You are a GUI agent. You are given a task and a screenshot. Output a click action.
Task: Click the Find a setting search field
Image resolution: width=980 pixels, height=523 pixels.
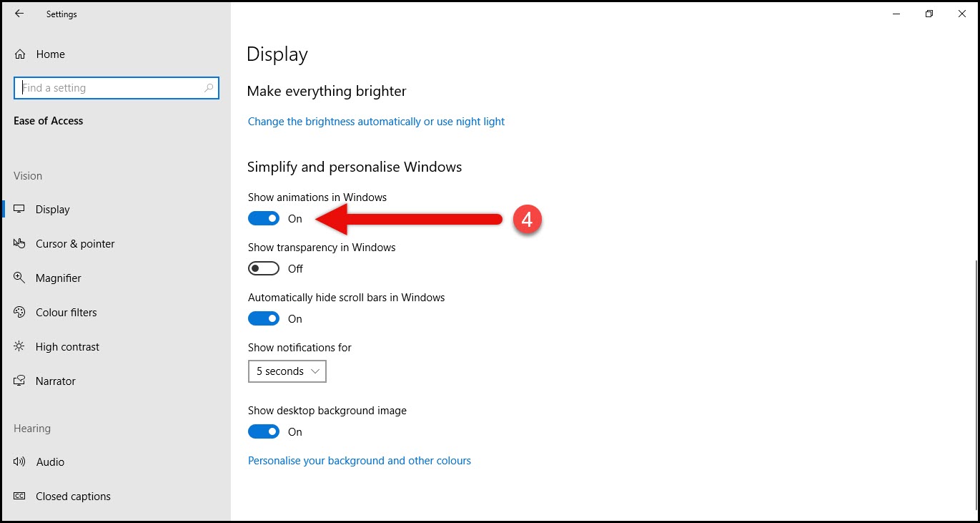(x=117, y=88)
